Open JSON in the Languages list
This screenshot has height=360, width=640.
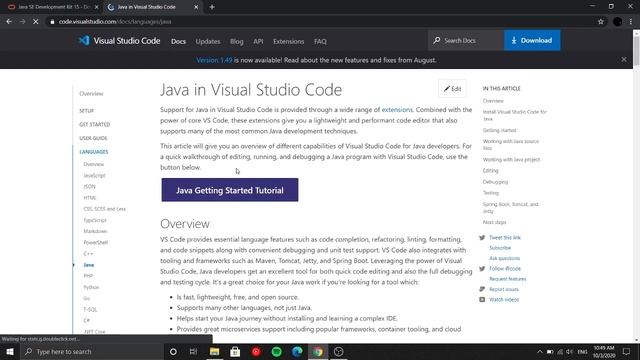tap(90, 187)
